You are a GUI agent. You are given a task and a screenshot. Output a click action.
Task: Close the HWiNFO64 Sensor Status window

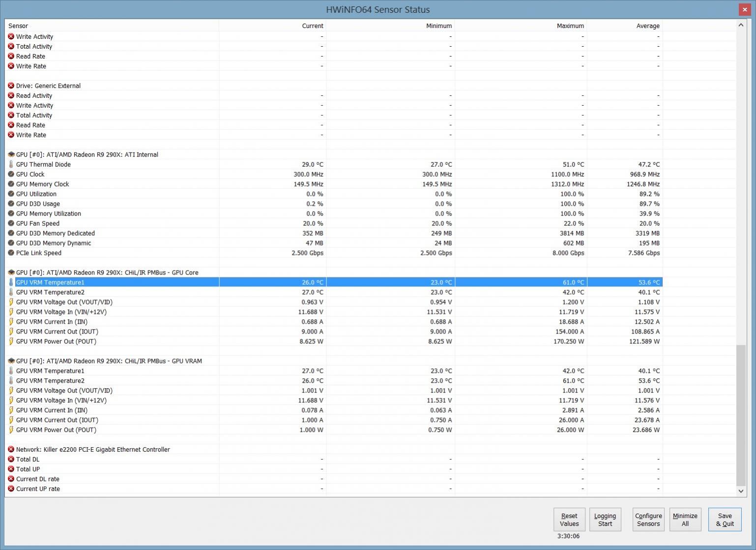tap(745, 9)
